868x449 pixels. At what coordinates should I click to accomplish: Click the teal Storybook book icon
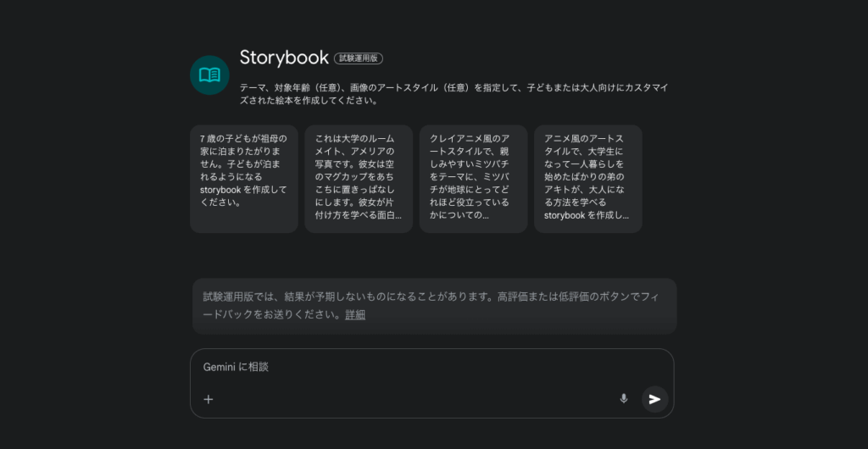tap(209, 75)
